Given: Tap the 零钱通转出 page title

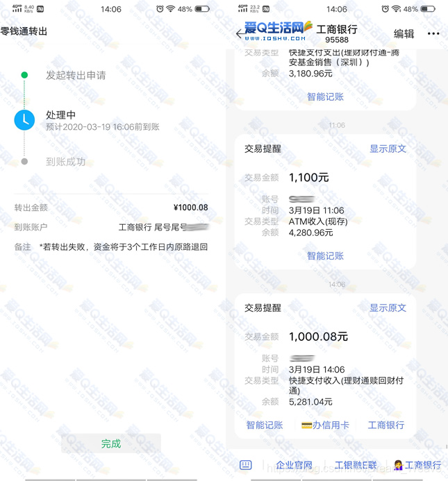Looking at the screenshot, I should tap(24, 31).
